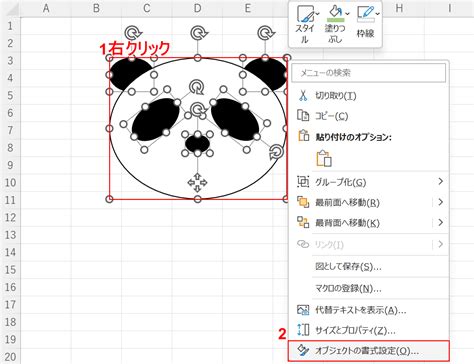Choose 最背面へ移動(K) menu entry
The image size is (474, 364).
coord(368,223)
